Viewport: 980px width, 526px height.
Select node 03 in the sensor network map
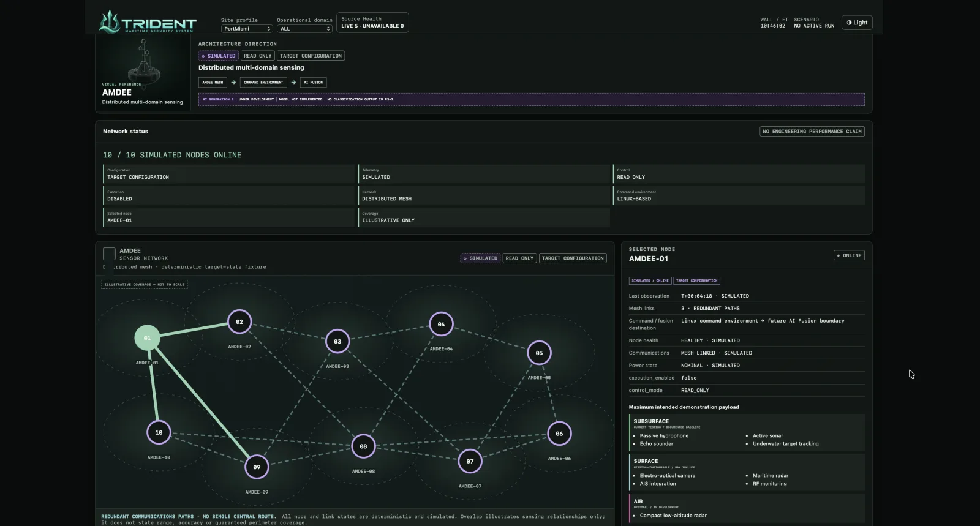click(x=337, y=341)
